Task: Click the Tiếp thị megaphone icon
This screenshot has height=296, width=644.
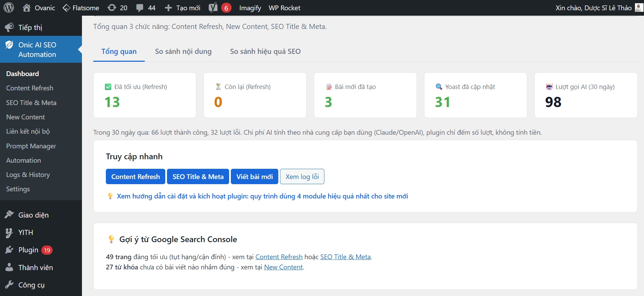Action: [x=9, y=27]
